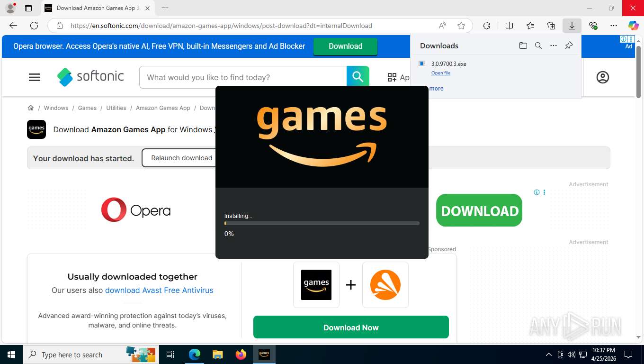Viewport: 644px width, 364px height.
Task: Open volume tray icon
Action: click(572, 355)
